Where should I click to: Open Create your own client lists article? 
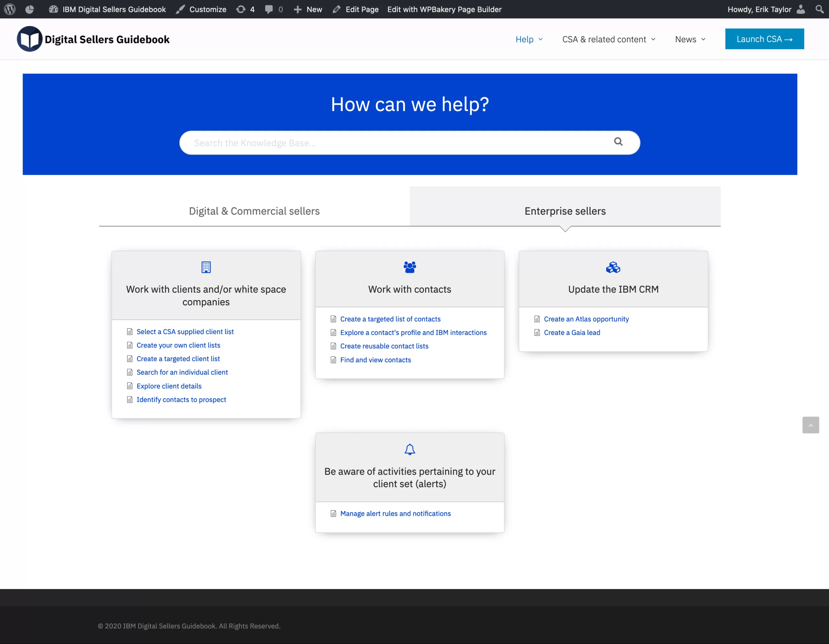178,345
